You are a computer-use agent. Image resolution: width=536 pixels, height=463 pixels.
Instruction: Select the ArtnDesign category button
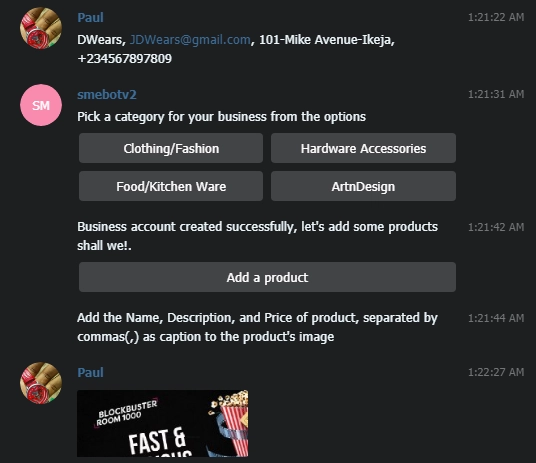tap(363, 186)
